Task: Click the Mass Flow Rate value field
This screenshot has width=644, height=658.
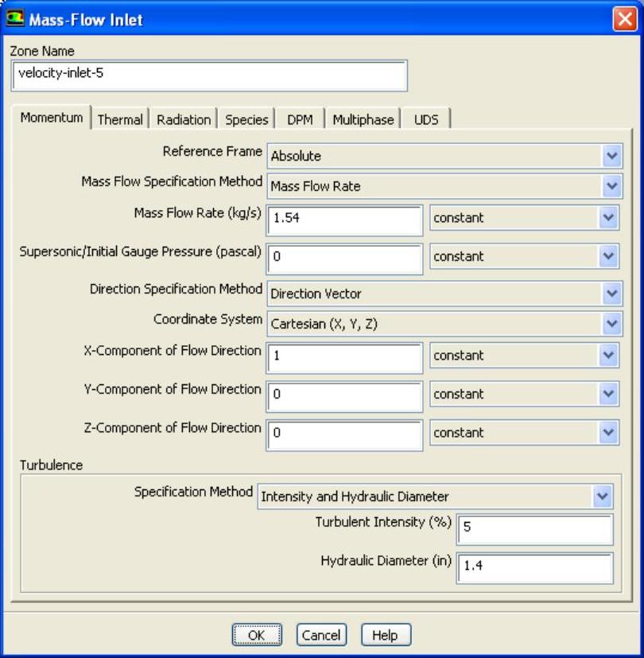Action: 344,218
